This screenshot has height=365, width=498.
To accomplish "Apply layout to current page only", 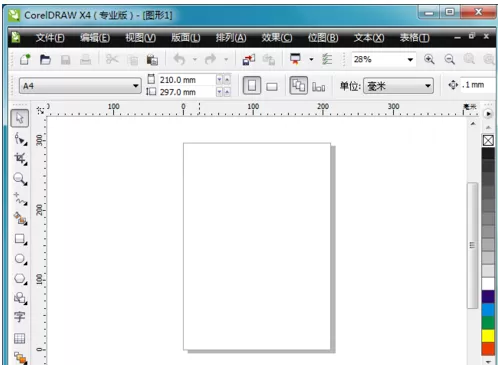I will [318, 87].
